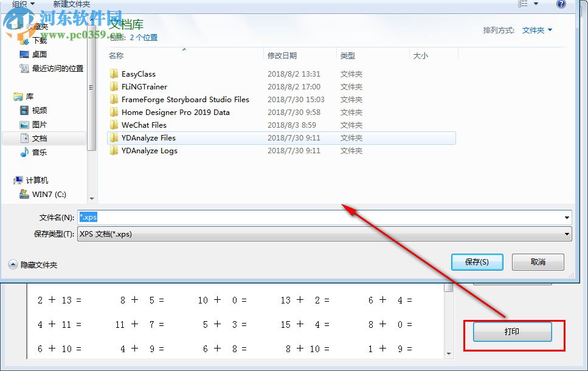Click WeChat Files folder icon
Viewport: 588px width, 371px height.
(x=114, y=125)
